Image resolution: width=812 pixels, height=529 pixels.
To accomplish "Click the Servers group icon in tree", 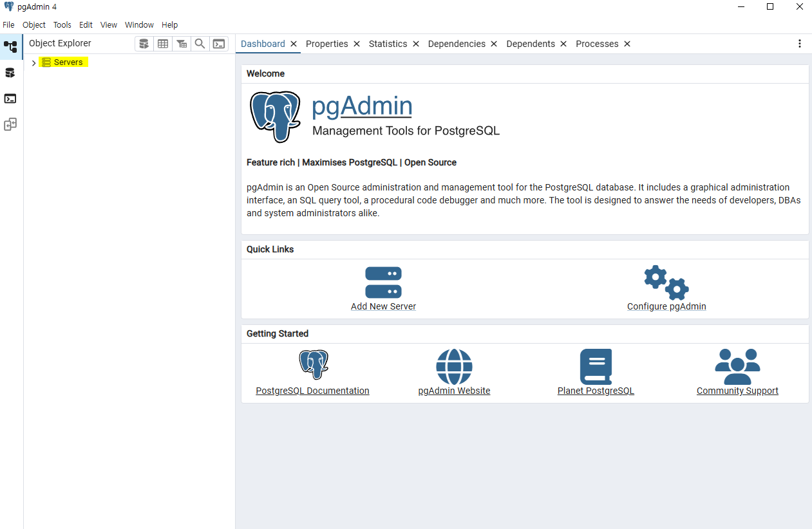I will (46, 62).
